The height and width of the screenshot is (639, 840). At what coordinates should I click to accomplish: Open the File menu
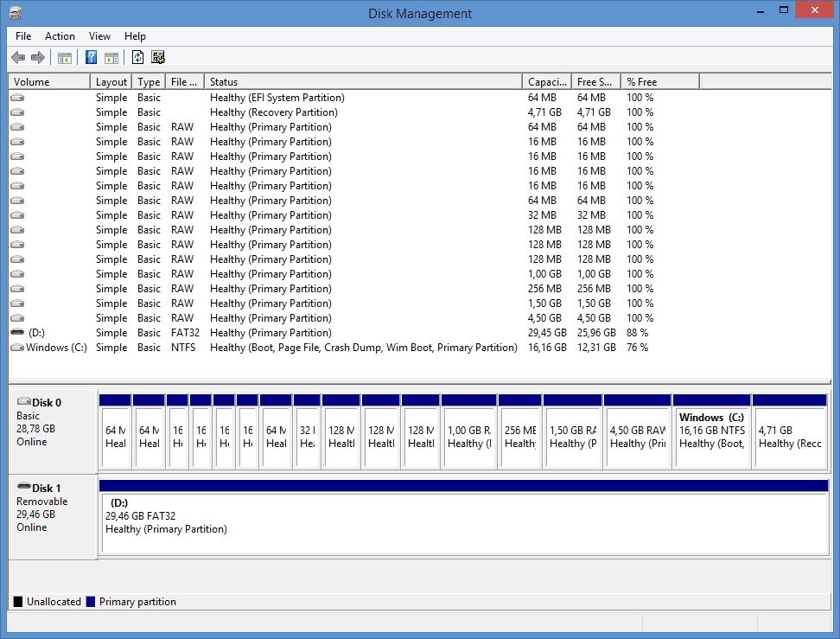[23, 36]
